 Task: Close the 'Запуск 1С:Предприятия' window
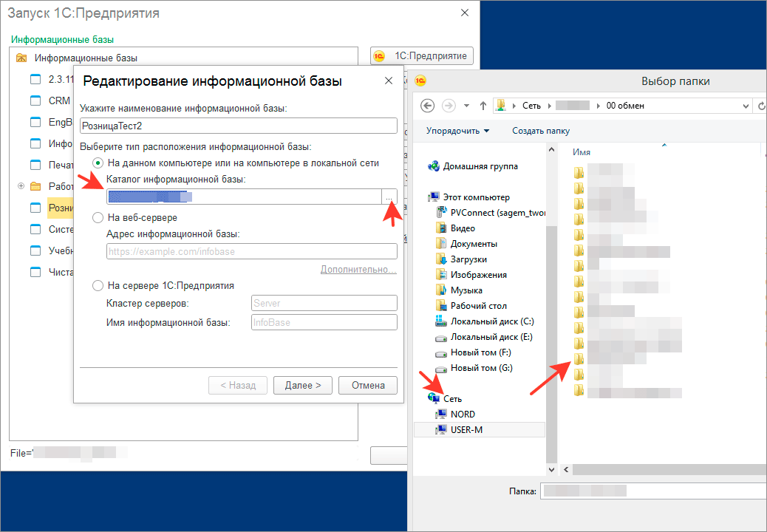[x=465, y=13]
